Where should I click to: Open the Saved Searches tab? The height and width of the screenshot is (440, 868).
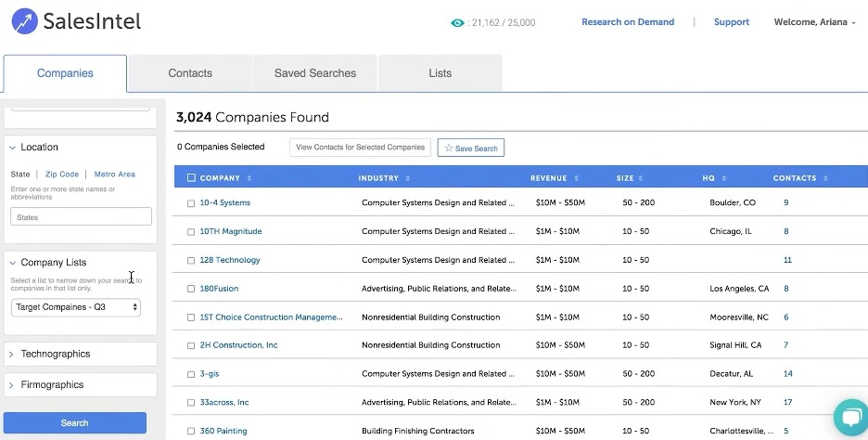pyautogui.click(x=315, y=73)
